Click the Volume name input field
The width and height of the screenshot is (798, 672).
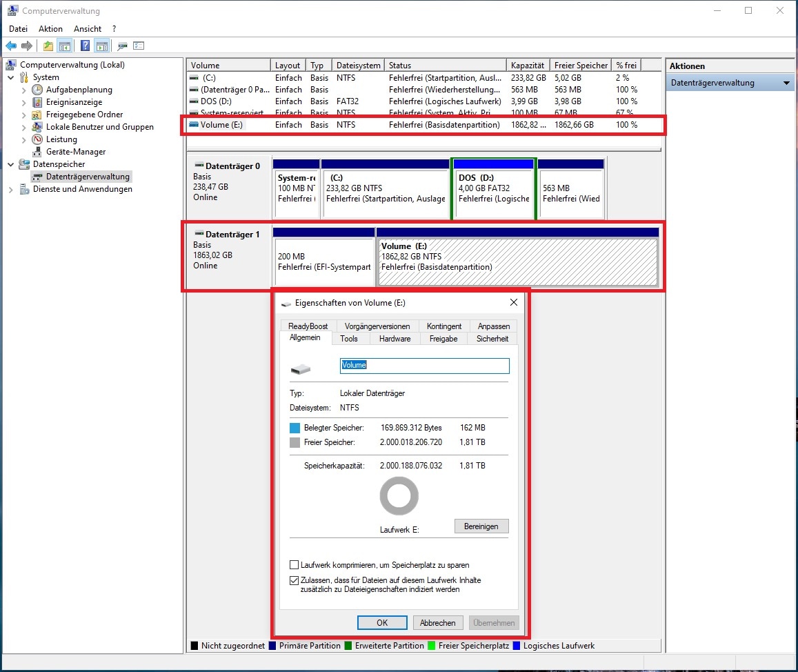424,366
